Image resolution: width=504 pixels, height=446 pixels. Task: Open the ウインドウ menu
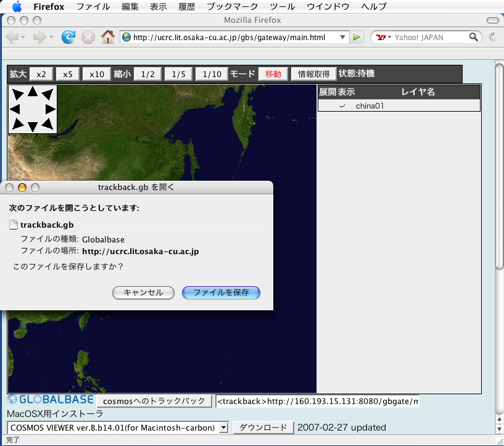[328, 6]
